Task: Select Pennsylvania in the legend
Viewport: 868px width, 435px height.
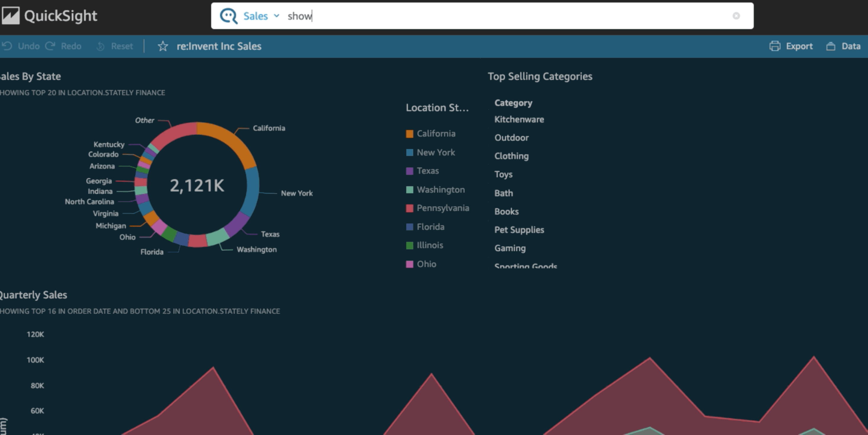Action: click(x=443, y=208)
